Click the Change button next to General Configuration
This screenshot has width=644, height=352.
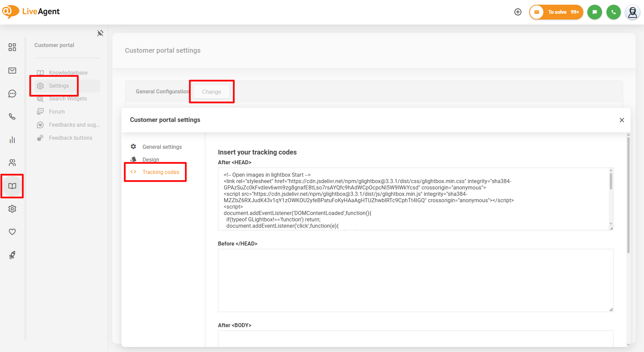(x=211, y=92)
